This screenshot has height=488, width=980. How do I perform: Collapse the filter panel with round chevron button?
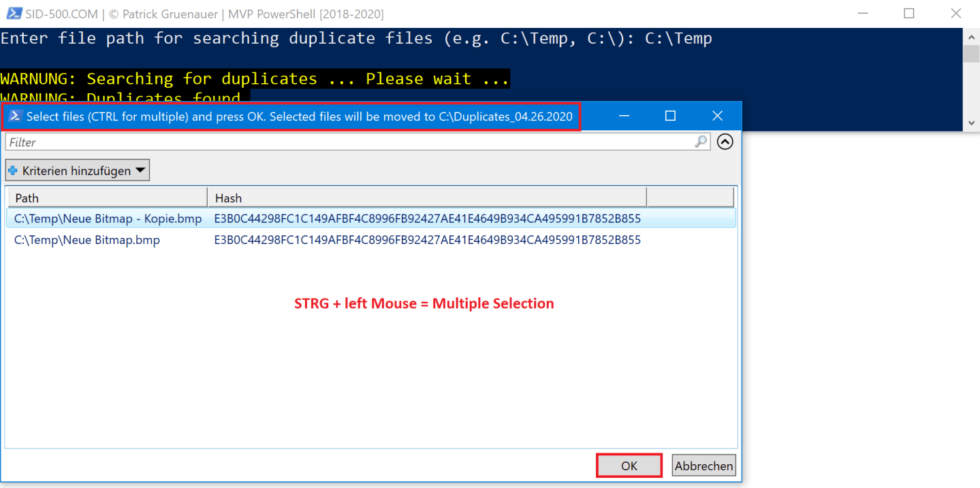pos(725,142)
